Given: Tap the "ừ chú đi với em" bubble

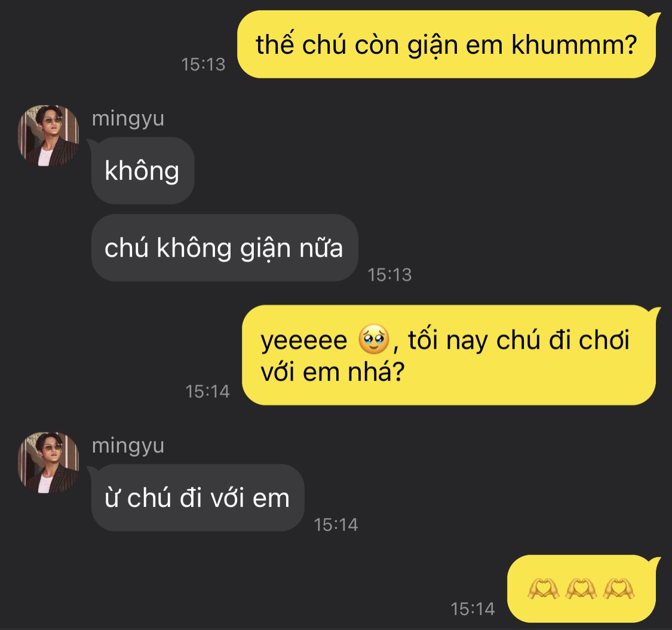Looking at the screenshot, I should 198,497.
